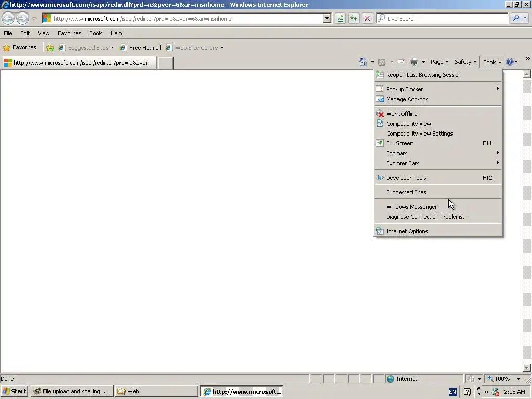Click the Tools command bar button
Viewport: 532px width, 399px height.
coord(491,62)
